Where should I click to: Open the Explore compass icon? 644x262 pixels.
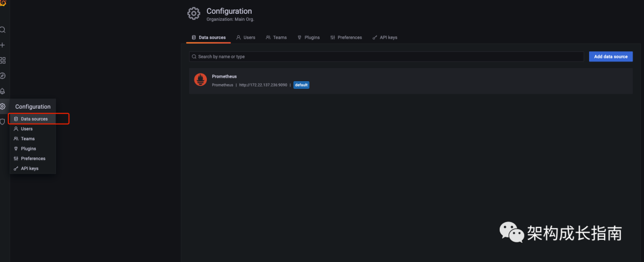point(2,76)
